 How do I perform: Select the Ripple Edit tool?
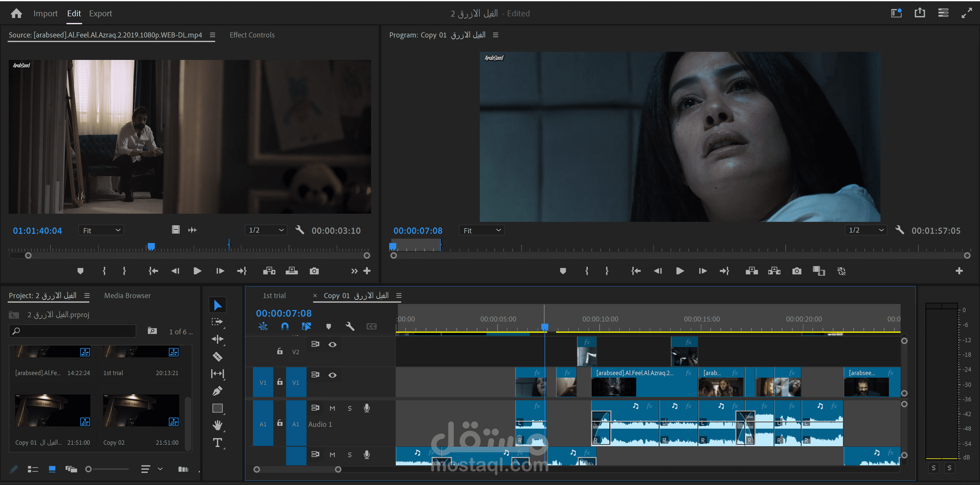pyautogui.click(x=217, y=339)
